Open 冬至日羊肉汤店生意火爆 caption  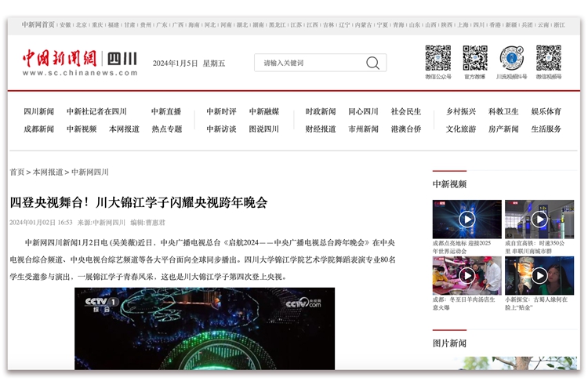464,303
